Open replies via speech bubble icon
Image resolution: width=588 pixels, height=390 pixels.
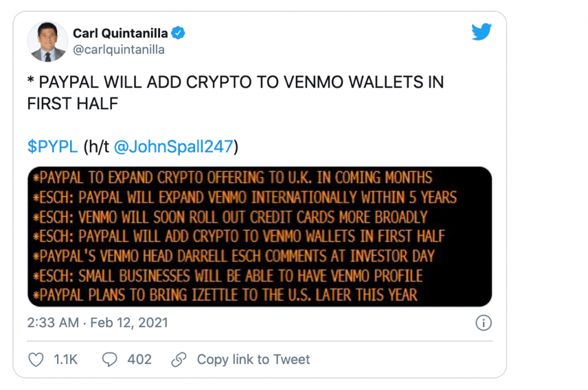pyautogui.click(x=109, y=359)
